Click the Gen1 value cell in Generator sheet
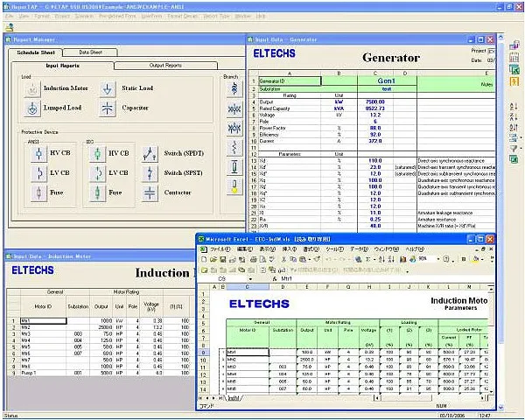 pos(387,80)
